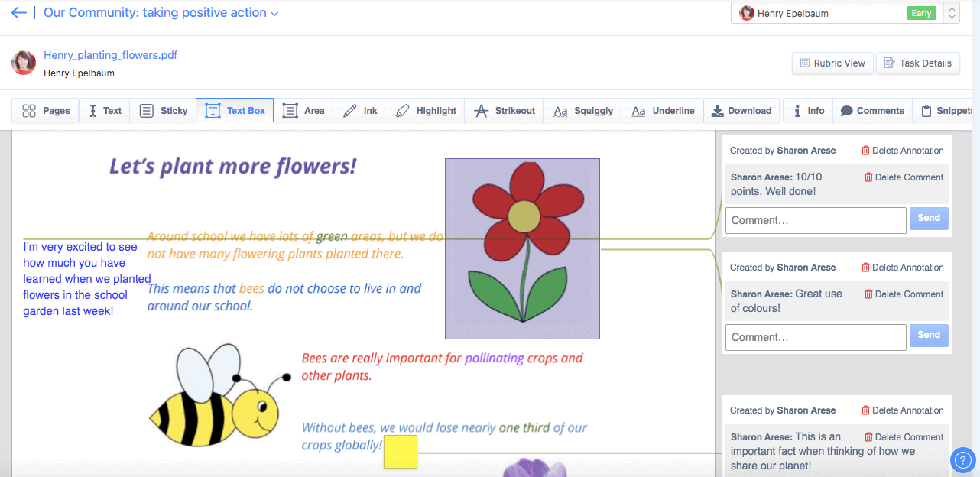Select the Underline tool

pyautogui.click(x=663, y=111)
